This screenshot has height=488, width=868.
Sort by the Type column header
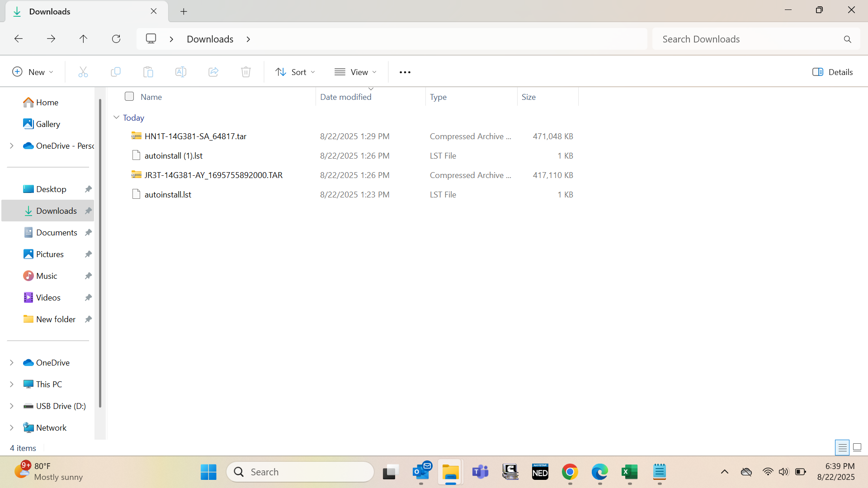point(472,97)
